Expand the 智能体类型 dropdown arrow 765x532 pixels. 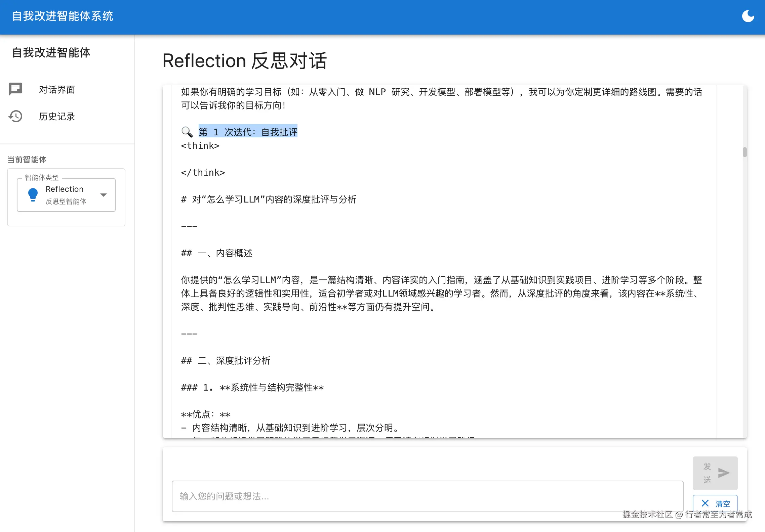coord(104,195)
